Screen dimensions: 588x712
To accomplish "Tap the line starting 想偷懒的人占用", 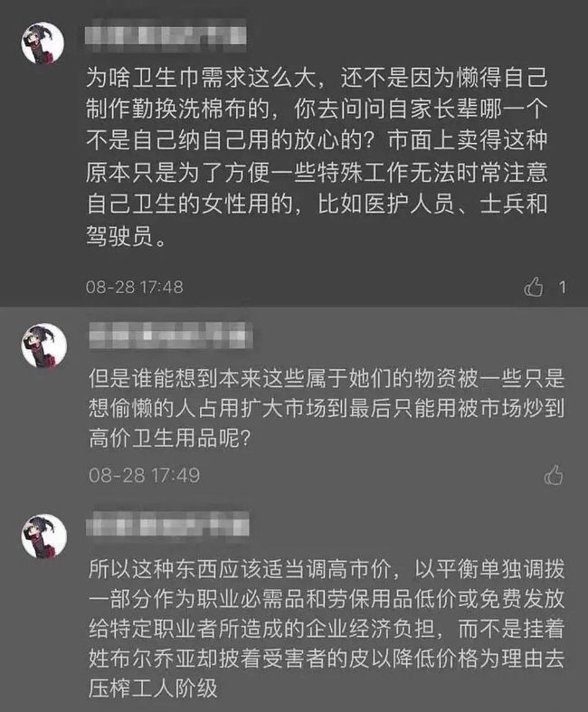I will 327,409.
